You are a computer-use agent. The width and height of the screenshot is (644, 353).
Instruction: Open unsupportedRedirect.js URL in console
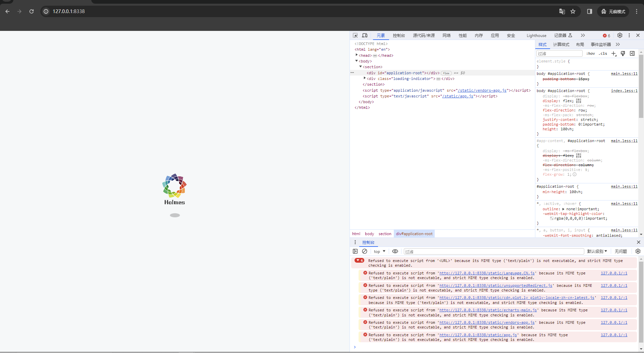(x=496, y=285)
